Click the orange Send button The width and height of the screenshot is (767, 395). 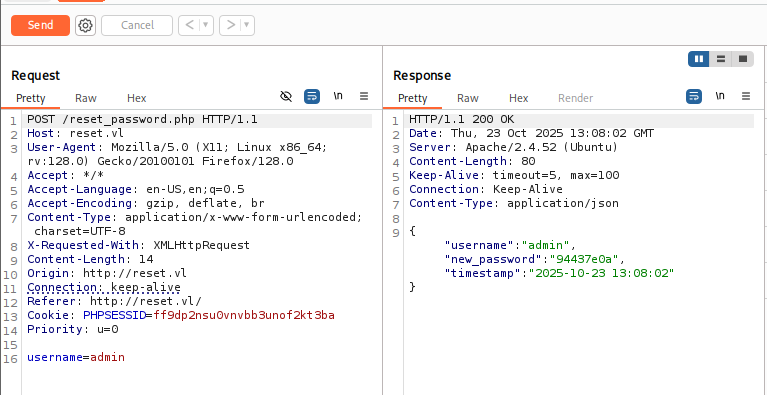coord(41,25)
